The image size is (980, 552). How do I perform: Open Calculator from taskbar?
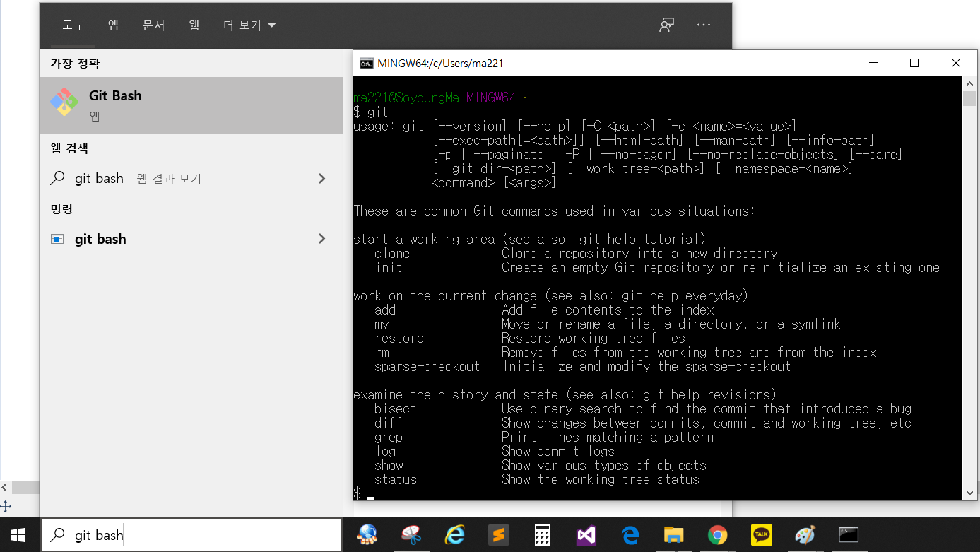[543, 535]
